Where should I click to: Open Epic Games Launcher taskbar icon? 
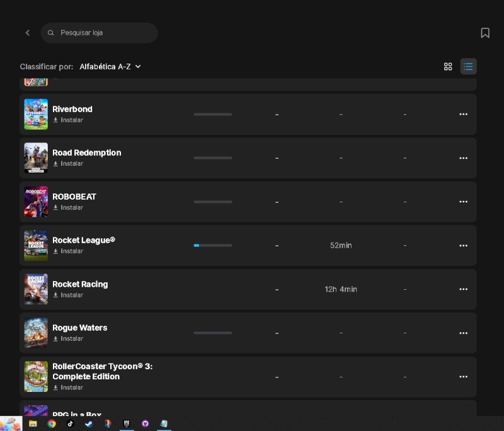[127, 423]
